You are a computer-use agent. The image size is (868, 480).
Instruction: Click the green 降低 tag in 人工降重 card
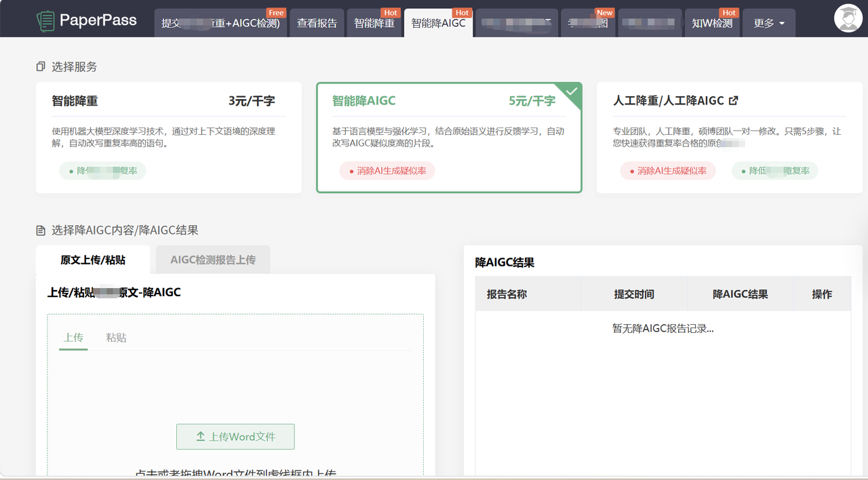tap(775, 171)
